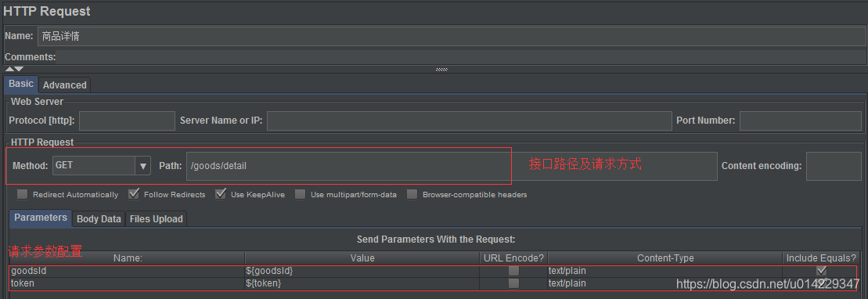The image size is (868, 299).
Task: Expand panel using the divider down arrow
Action: (x=19, y=69)
